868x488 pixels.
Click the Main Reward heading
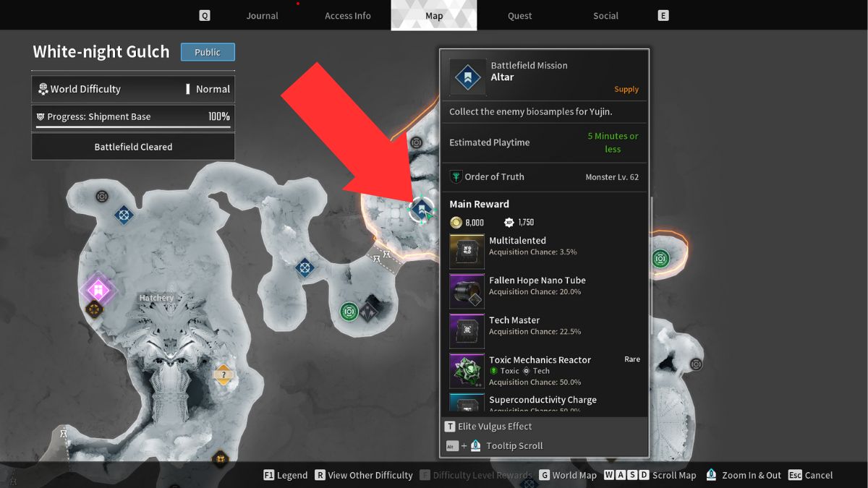point(479,204)
